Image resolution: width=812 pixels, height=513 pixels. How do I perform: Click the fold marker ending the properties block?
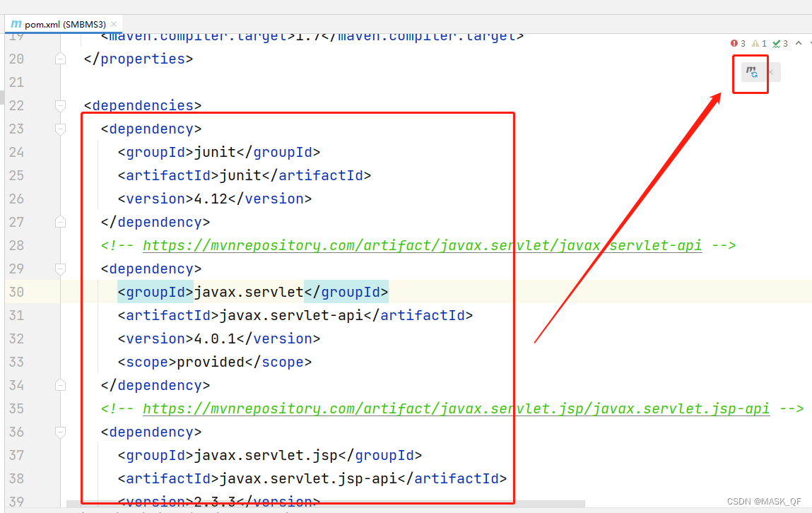pyautogui.click(x=60, y=59)
